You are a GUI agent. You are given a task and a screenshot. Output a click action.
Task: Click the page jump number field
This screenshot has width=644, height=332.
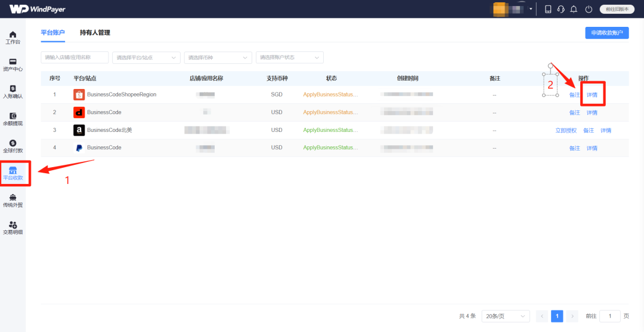pos(610,316)
